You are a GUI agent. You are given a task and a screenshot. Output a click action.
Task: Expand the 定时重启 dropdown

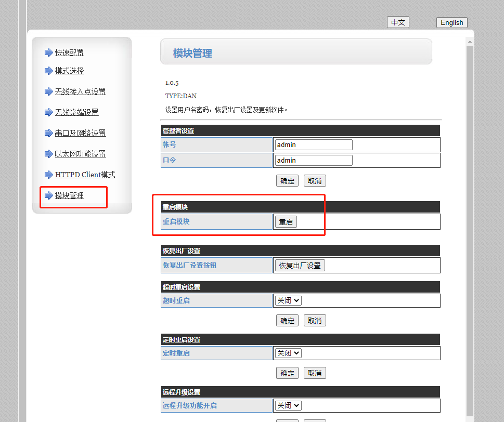click(x=288, y=353)
